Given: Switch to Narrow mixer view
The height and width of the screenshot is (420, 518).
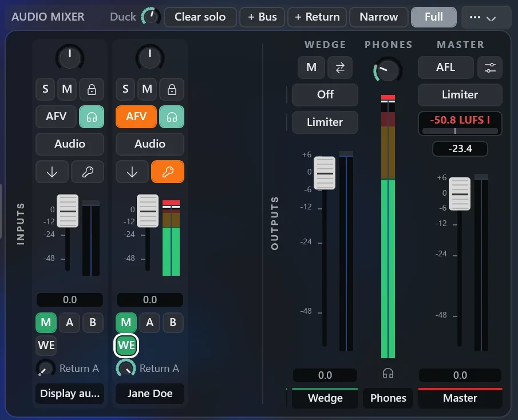Looking at the screenshot, I should [378, 17].
